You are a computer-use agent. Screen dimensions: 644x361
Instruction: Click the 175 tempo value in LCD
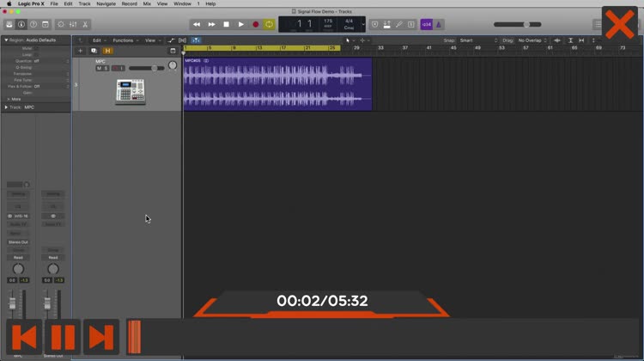328,21
